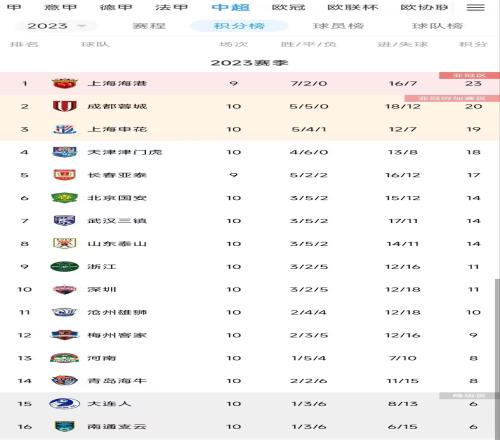This screenshot has width=500, height=440.
Task: Click the 积分 column header
Action: (x=473, y=44)
